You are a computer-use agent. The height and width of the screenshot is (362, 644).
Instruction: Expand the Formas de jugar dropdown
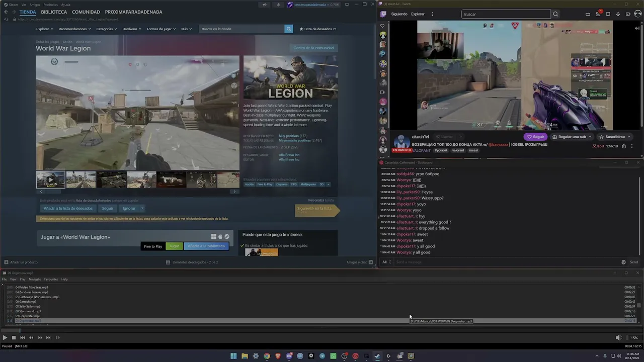(x=161, y=29)
